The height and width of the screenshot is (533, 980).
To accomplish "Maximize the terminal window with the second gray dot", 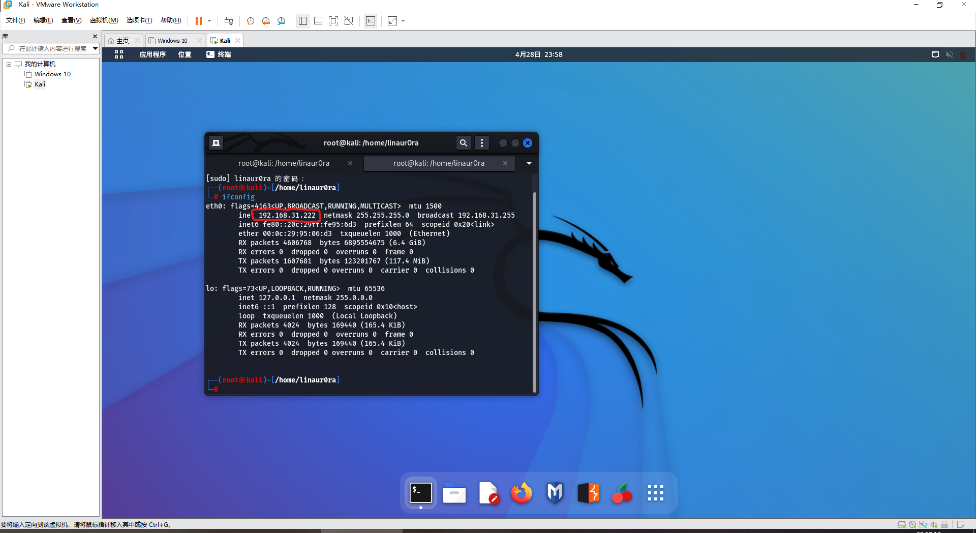I will point(515,143).
